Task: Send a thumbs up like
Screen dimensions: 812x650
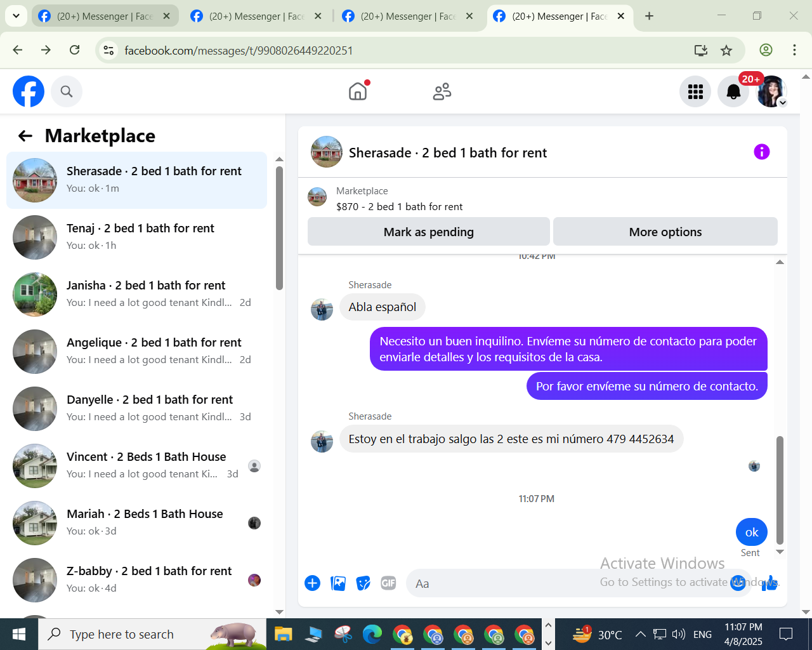Action: [x=769, y=583]
